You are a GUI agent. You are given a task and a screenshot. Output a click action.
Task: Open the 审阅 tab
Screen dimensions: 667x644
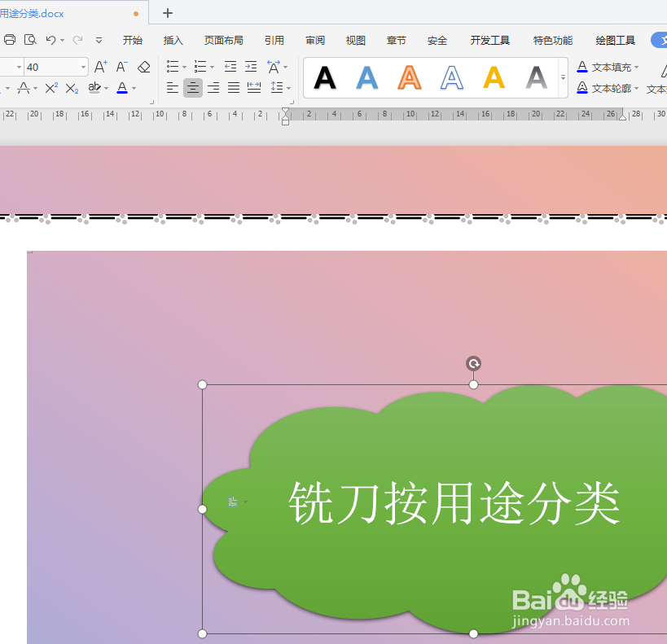coord(315,41)
